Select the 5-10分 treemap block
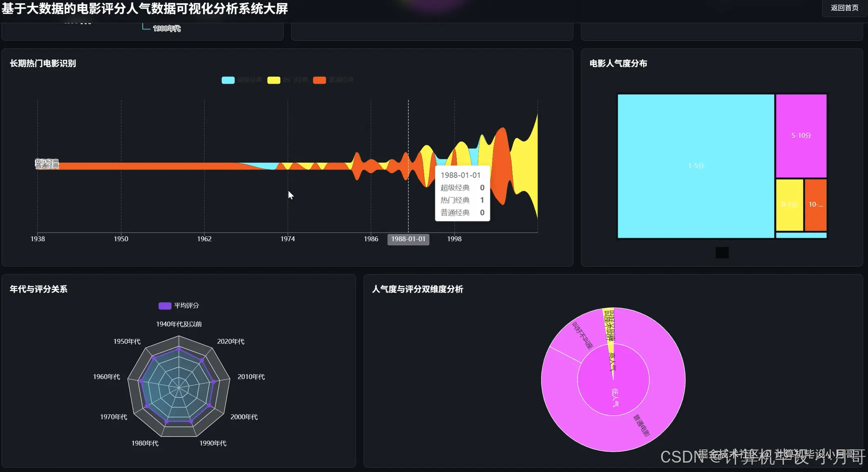The width and height of the screenshot is (868, 472). pos(801,135)
